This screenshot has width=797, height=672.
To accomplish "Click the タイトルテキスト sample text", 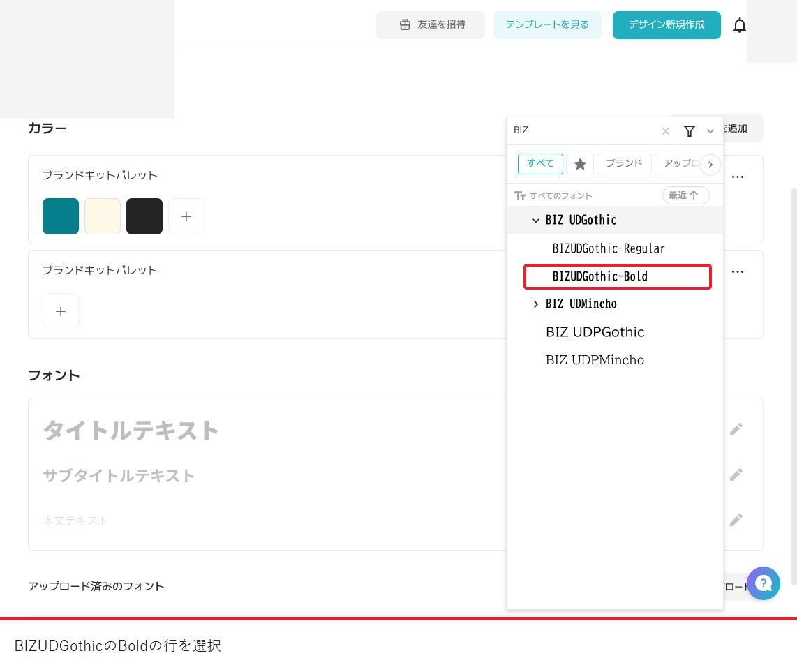I will click(131, 431).
